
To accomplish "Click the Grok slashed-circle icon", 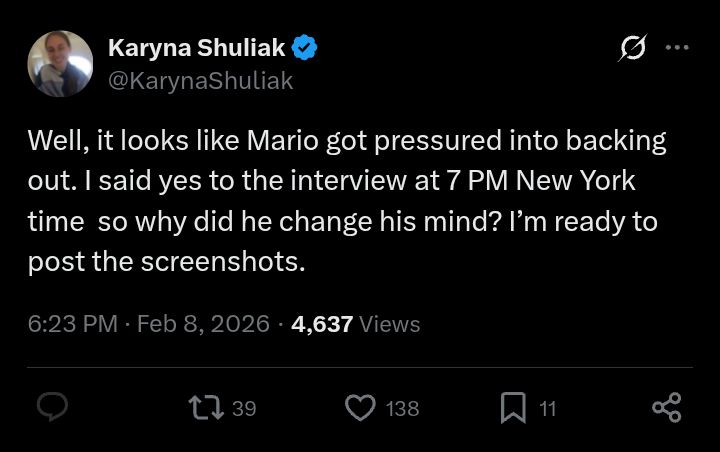I will pyautogui.click(x=632, y=48).
